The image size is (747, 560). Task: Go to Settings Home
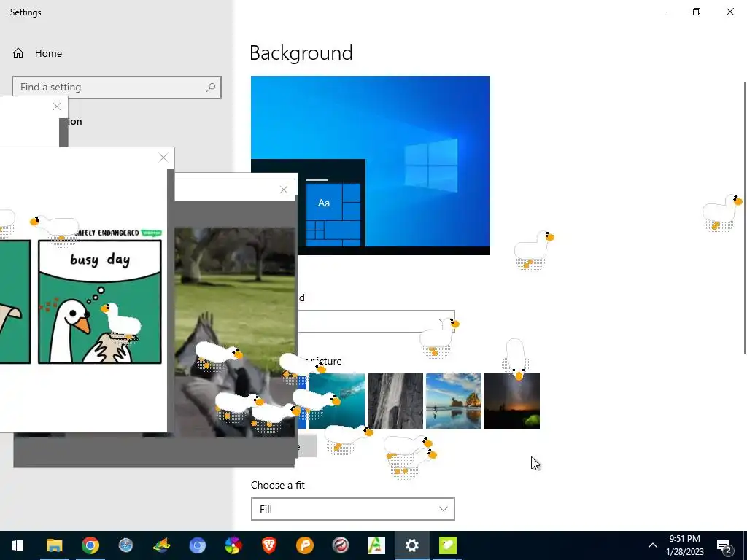point(37,53)
